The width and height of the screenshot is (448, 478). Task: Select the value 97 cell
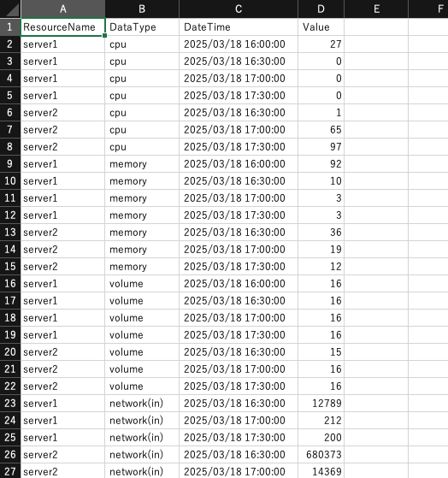pyautogui.click(x=321, y=146)
